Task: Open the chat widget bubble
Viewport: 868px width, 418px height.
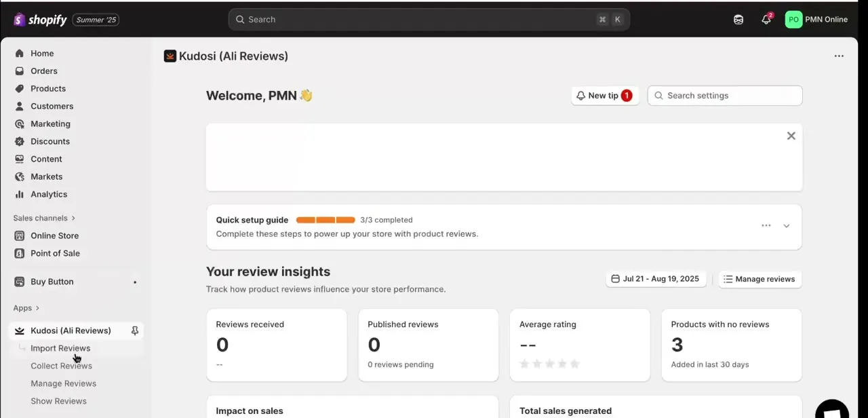Action: 832,410
